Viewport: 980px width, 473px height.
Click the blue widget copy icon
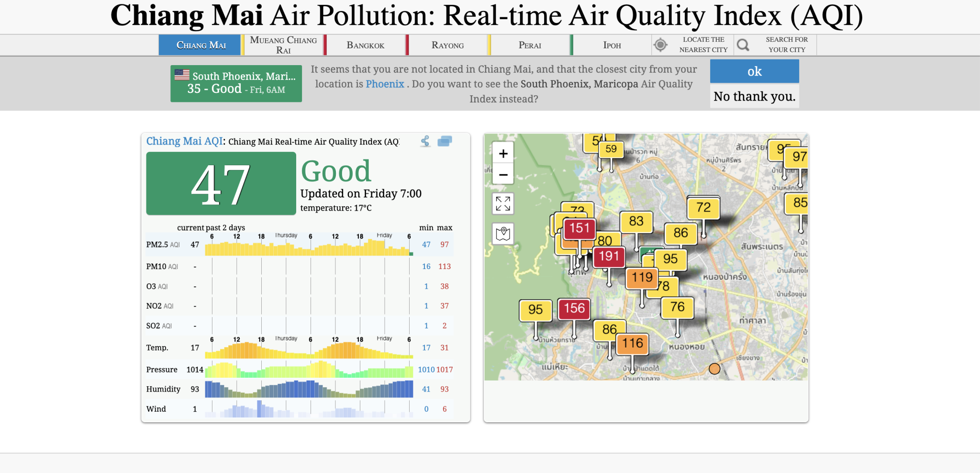tap(445, 141)
